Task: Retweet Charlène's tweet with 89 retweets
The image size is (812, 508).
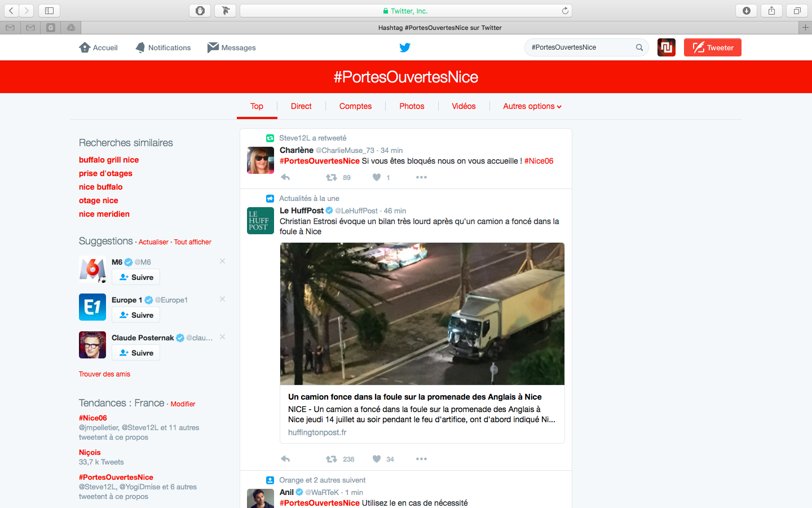Action: tap(332, 177)
